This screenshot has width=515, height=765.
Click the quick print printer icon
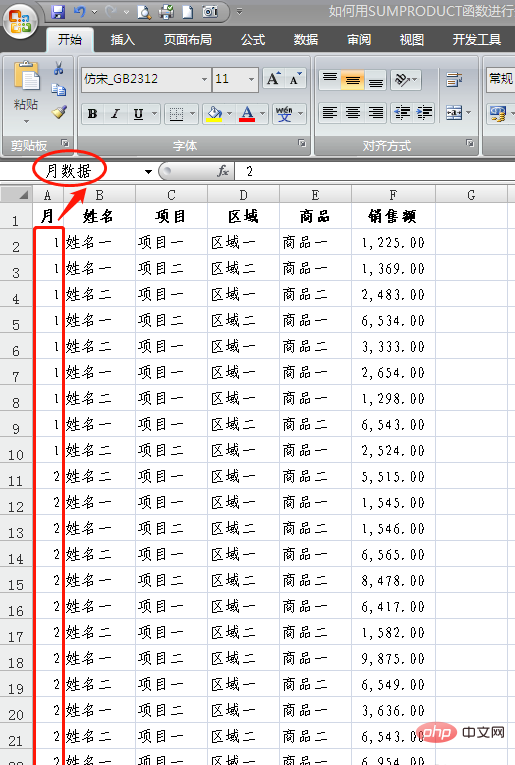[x=167, y=12]
